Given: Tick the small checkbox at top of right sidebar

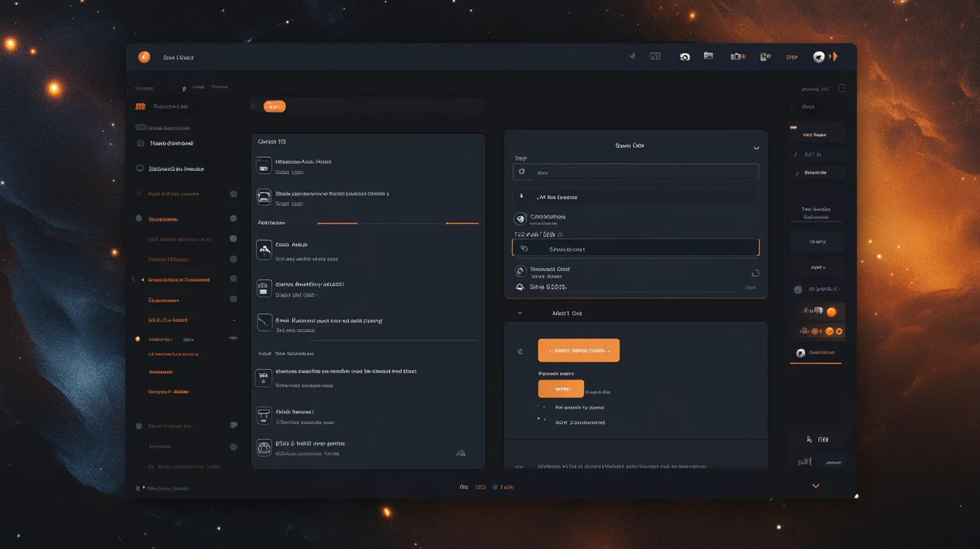Looking at the screenshot, I should pos(842,88).
